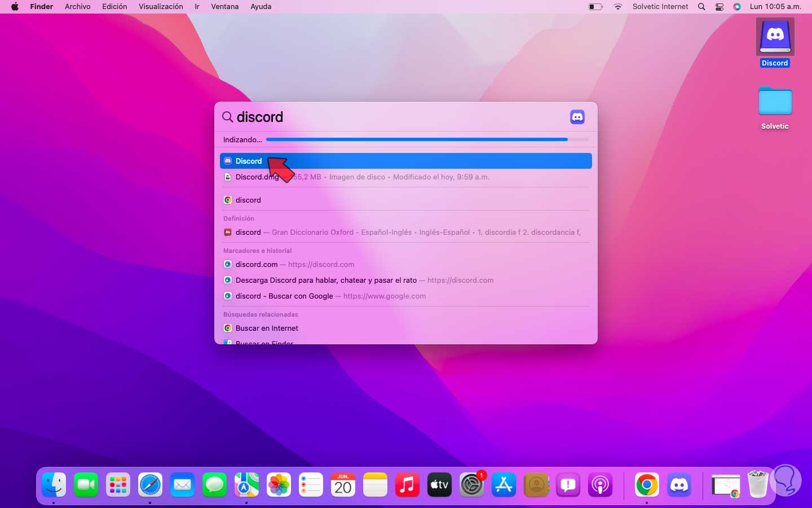Open Spotlight from the menu bar
The height and width of the screenshot is (508, 812).
[x=701, y=7]
